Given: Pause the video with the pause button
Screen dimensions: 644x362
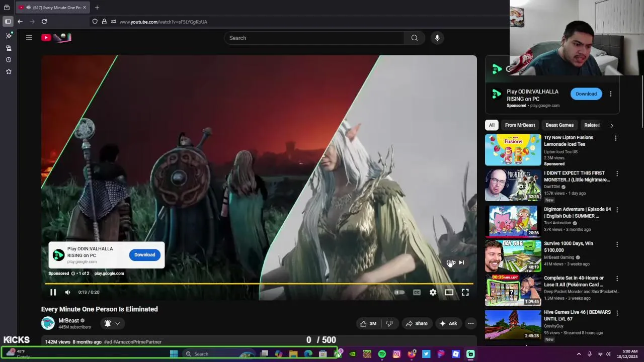Looking at the screenshot, I should [x=53, y=292].
